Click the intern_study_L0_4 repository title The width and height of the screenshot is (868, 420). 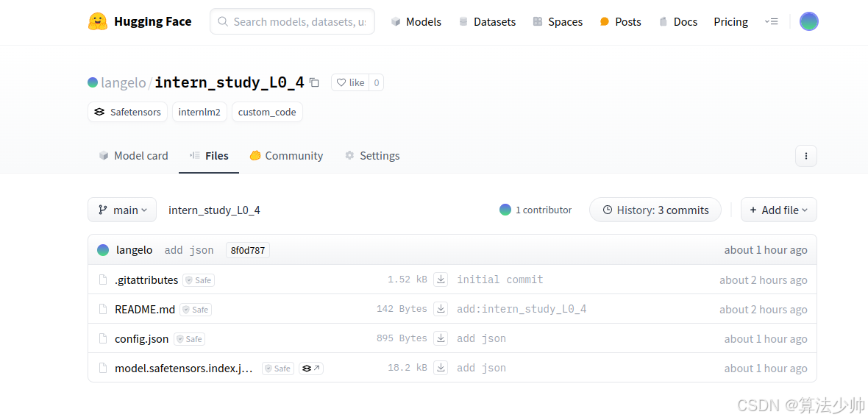coord(230,82)
